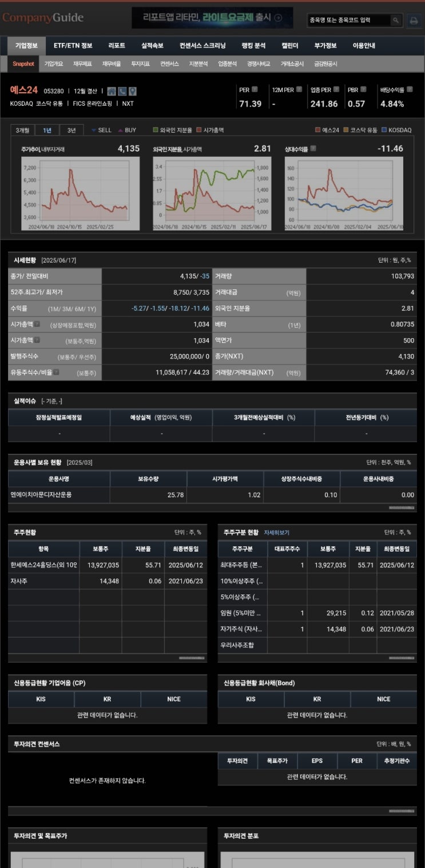425x868 pixels.
Task: Click the help icon next to 배당수익률
Action: pos(410,89)
